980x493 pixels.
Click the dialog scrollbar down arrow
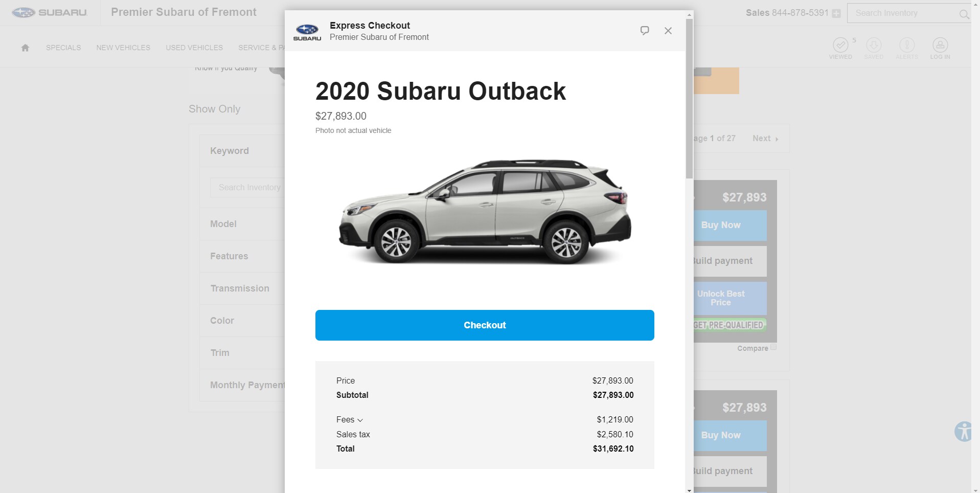pyautogui.click(x=689, y=490)
